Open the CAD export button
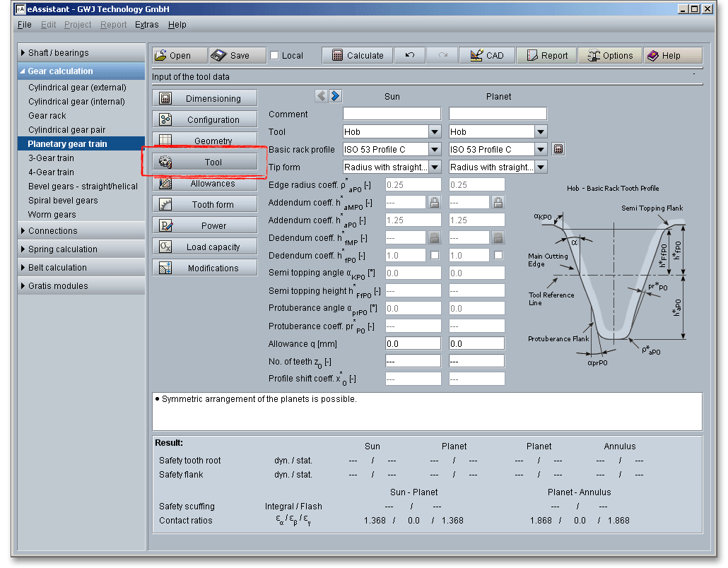This screenshot has width=728, height=568. (486, 56)
